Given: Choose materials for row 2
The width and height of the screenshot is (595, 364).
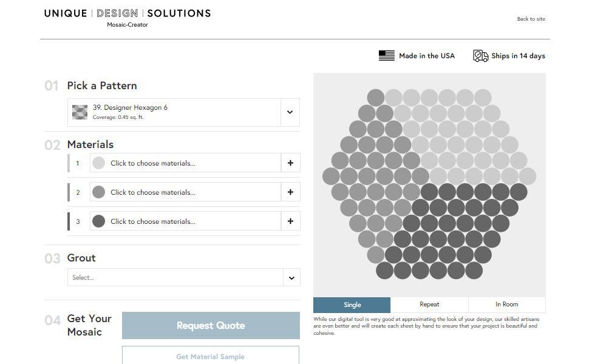Looking at the screenshot, I should [x=186, y=192].
